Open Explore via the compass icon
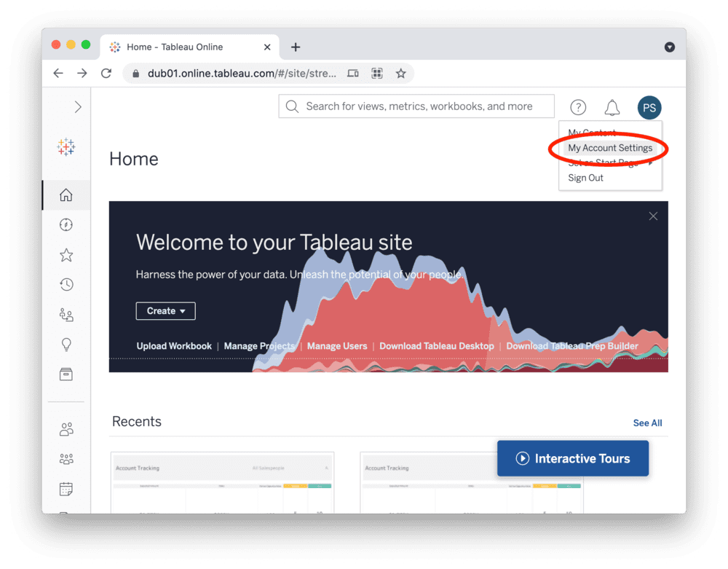 tap(66, 225)
